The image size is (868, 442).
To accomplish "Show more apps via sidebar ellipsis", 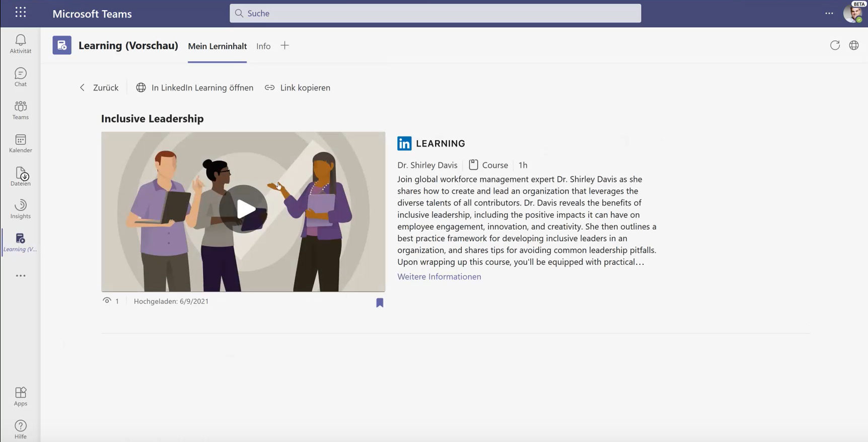I will click(21, 276).
